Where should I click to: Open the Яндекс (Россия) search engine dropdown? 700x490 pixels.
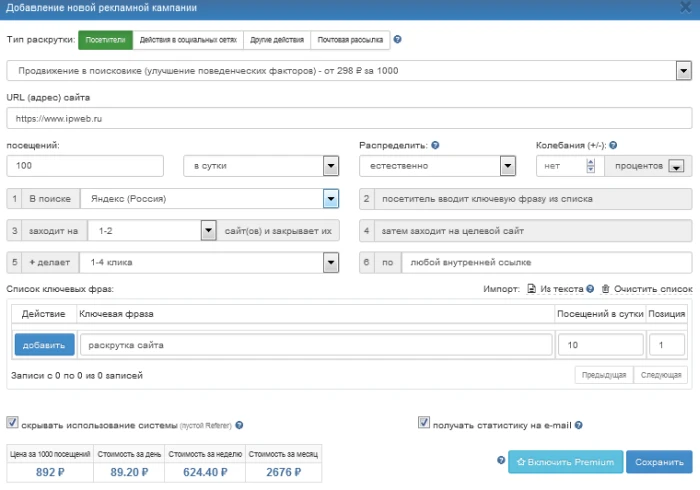point(331,199)
